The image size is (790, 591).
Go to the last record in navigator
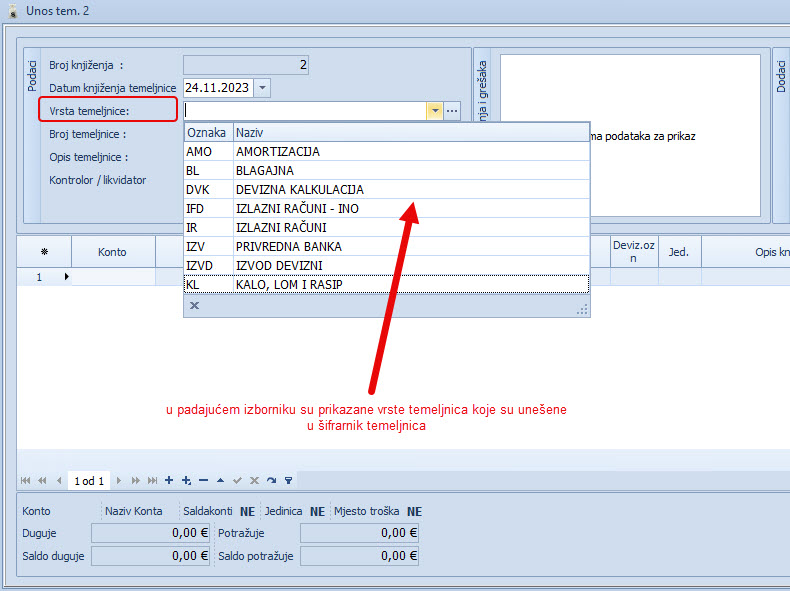152,481
